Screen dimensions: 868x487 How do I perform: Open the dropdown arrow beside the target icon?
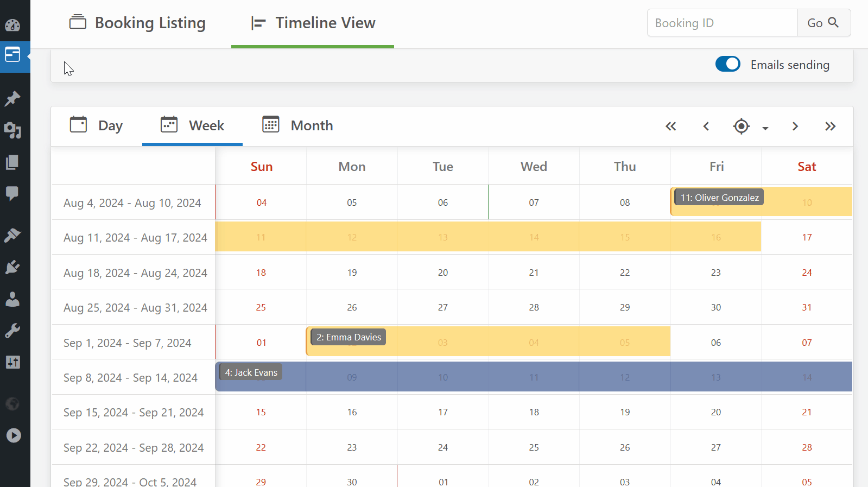[765, 129]
